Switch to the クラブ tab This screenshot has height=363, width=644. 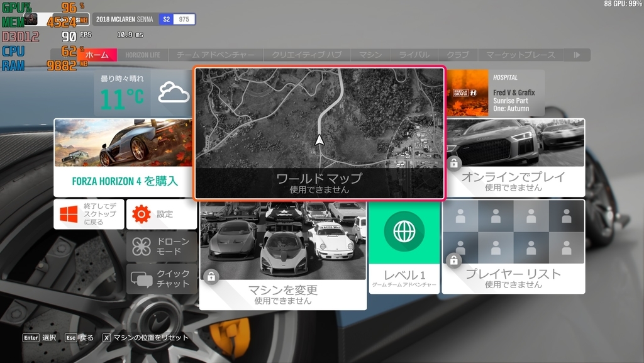pos(458,55)
